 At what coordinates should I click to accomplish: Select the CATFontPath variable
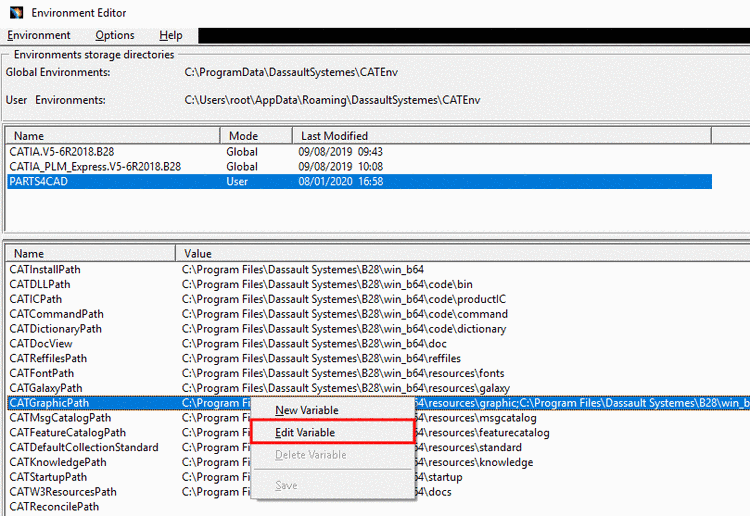tap(41, 373)
